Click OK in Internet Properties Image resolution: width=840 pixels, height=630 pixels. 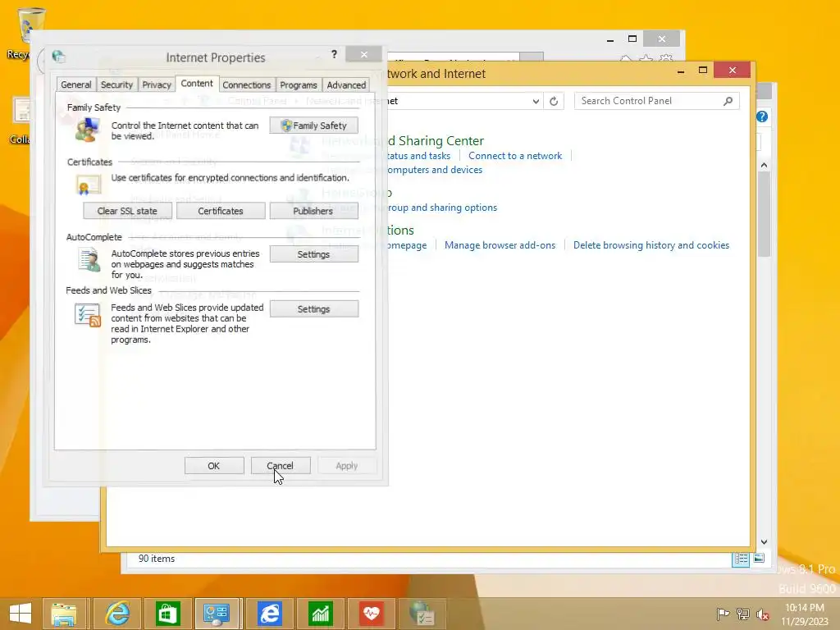coord(214,466)
